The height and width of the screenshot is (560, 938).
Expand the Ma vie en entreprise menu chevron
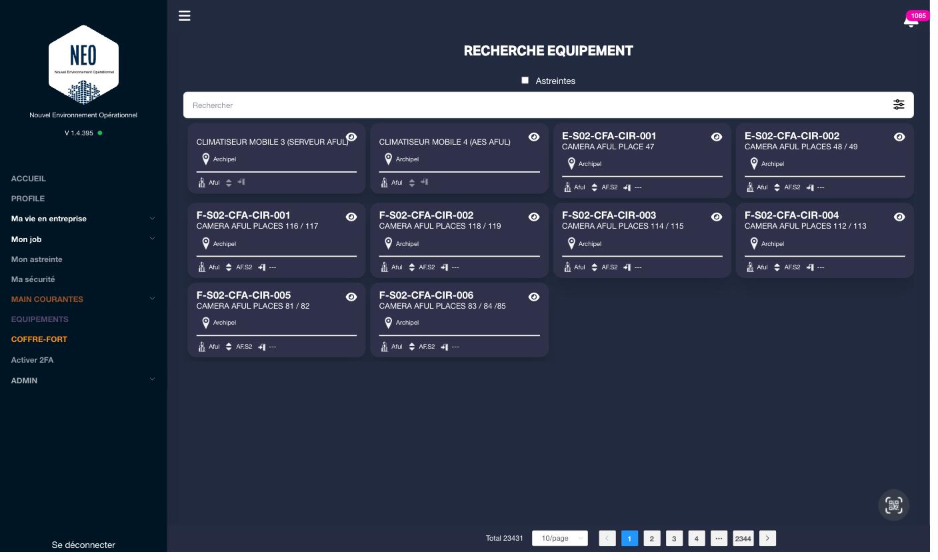tap(152, 219)
